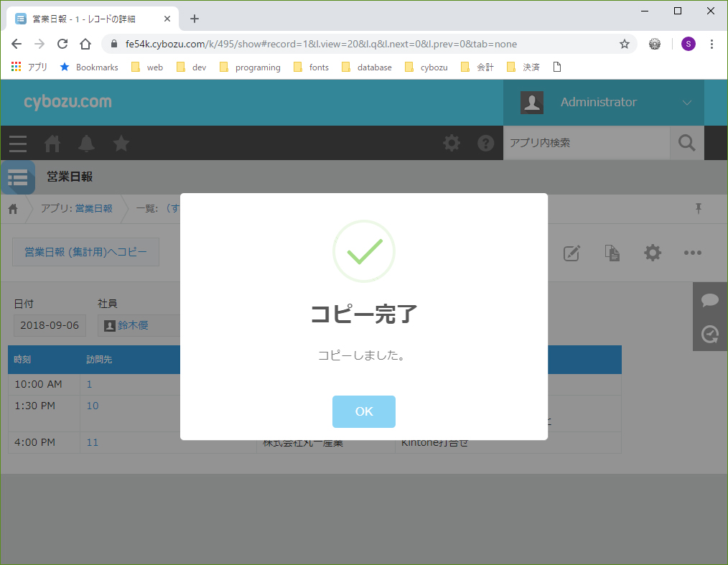The height and width of the screenshot is (565, 728).
Task: Click OK in the copy complete dialog
Action: click(363, 411)
